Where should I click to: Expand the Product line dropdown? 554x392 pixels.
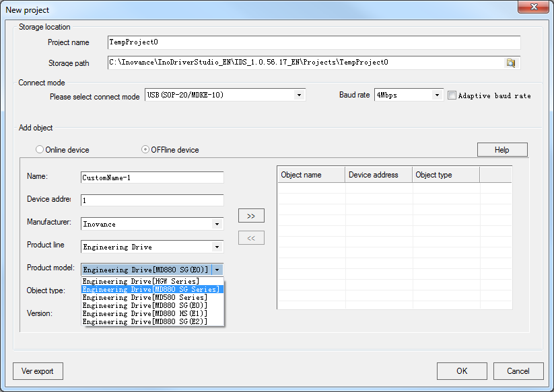(x=217, y=247)
